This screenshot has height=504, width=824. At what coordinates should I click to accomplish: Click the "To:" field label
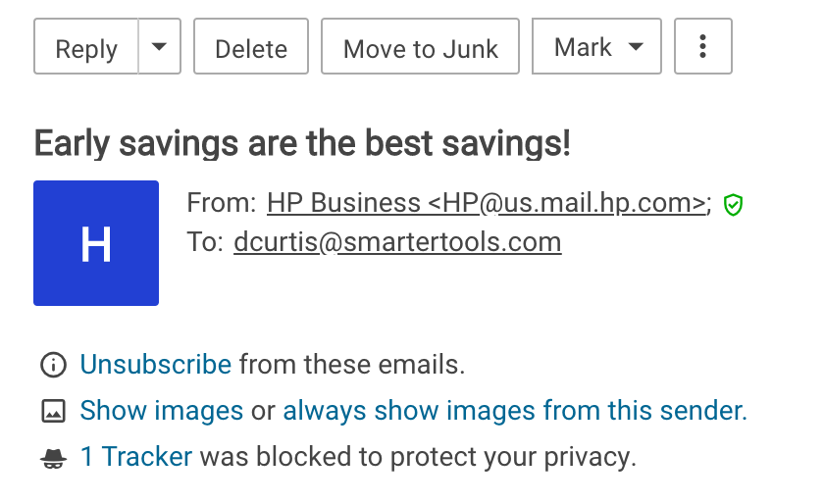coord(205,242)
